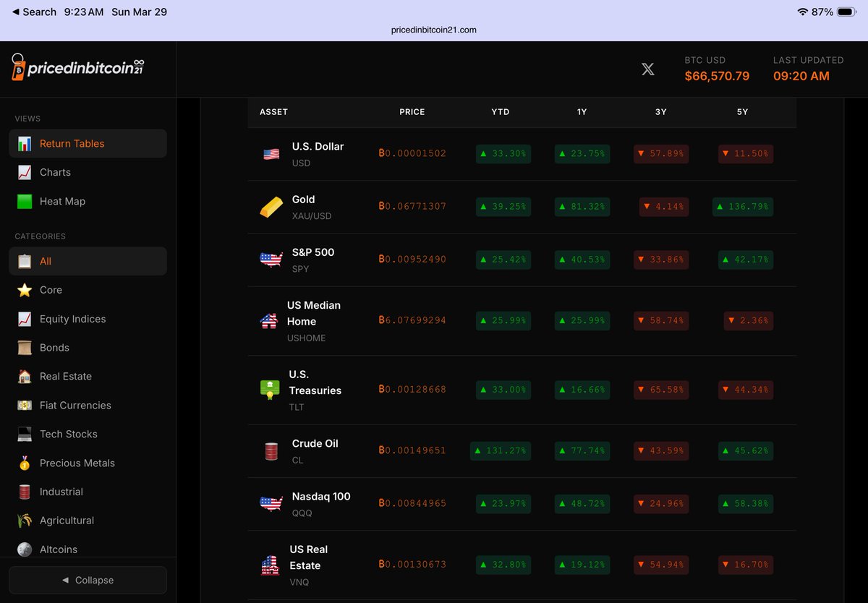Image resolution: width=868 pixels, height=603 pixels.
Task: Sort by the YTD column header
Action: (x=501, y=112)
